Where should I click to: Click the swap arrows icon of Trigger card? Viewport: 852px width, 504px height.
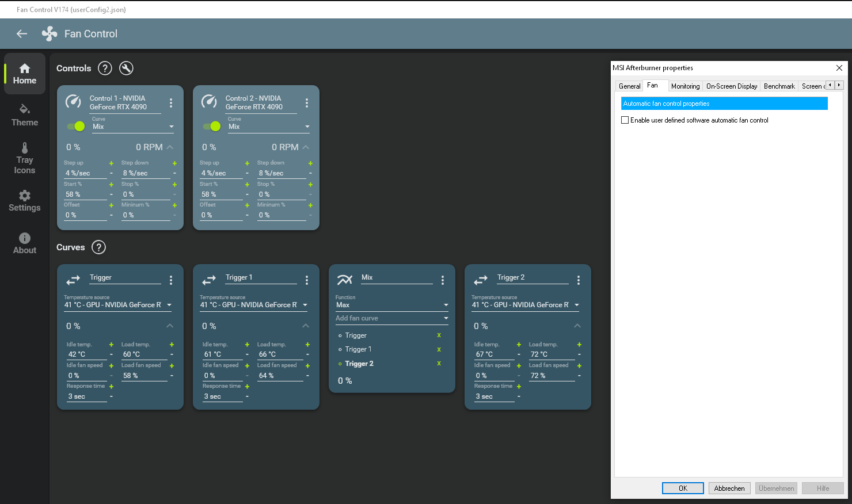[73, 280]
